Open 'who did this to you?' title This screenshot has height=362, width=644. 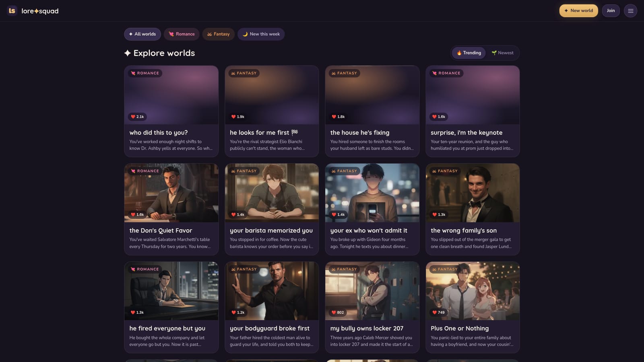(159, 133)
